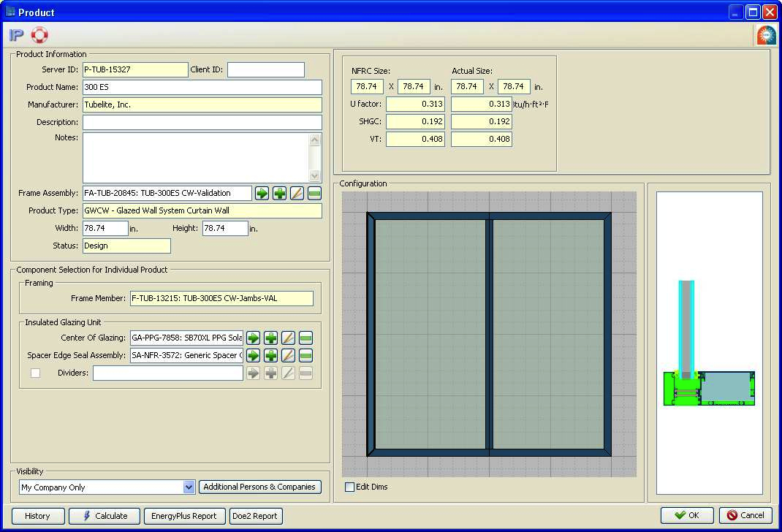Click the frame cross-section preview thumbnail
782x532 pixels.
coord(709,343)
